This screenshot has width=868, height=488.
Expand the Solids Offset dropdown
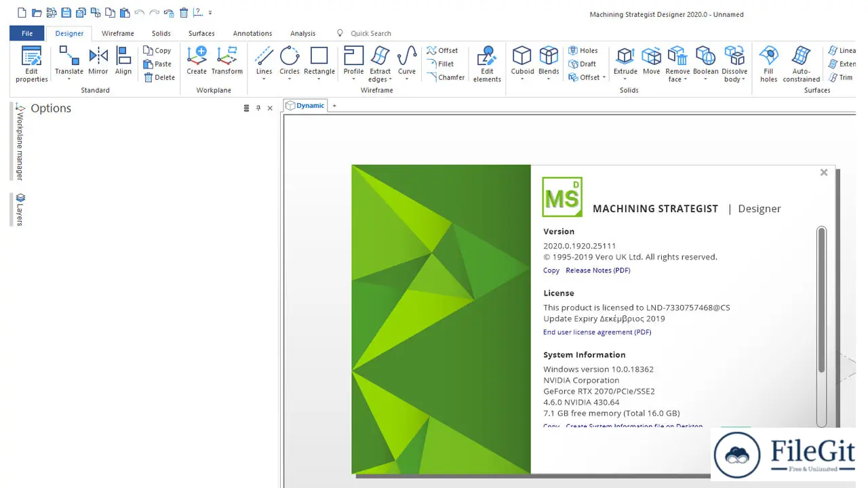click(603, 78)
